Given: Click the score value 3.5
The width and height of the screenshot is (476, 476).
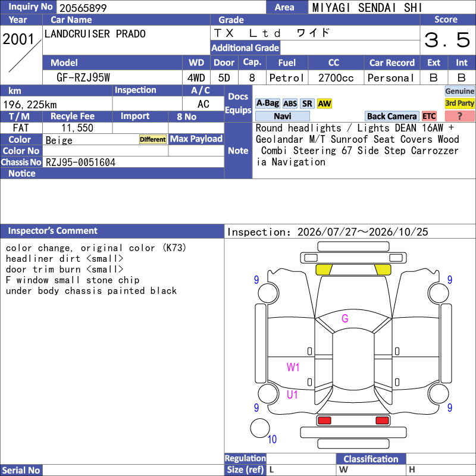Looking at the screenshot, I should [x=447, y=40].
